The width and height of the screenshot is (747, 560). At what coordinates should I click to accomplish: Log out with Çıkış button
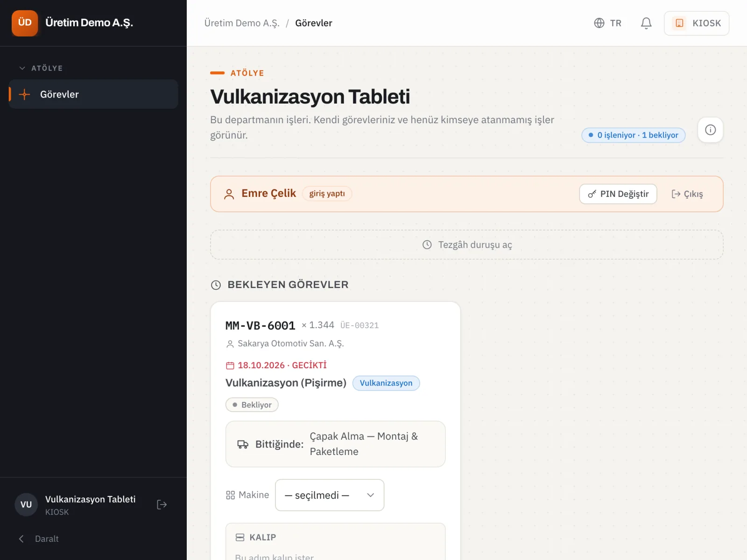coord(687,194)
